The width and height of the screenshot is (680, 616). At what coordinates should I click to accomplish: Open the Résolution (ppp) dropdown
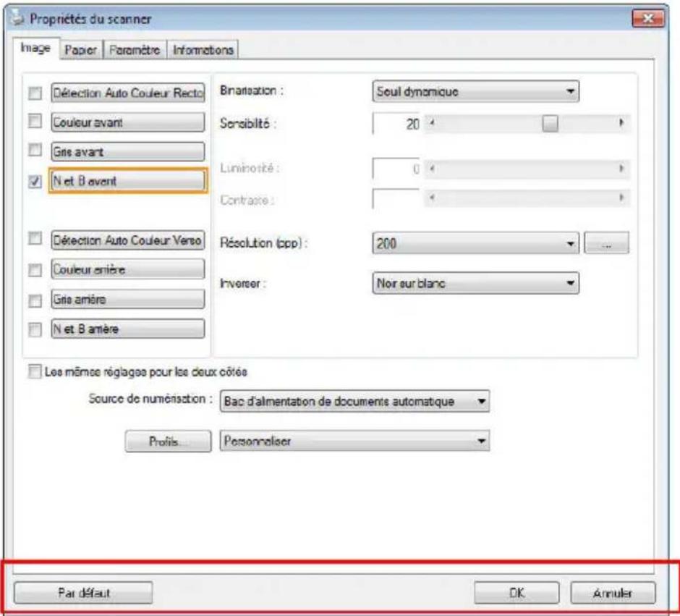pyautogui.click(x=476, y=243)
